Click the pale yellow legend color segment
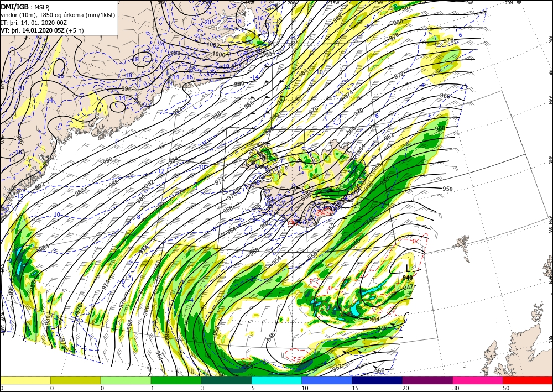 coord(25,380)
